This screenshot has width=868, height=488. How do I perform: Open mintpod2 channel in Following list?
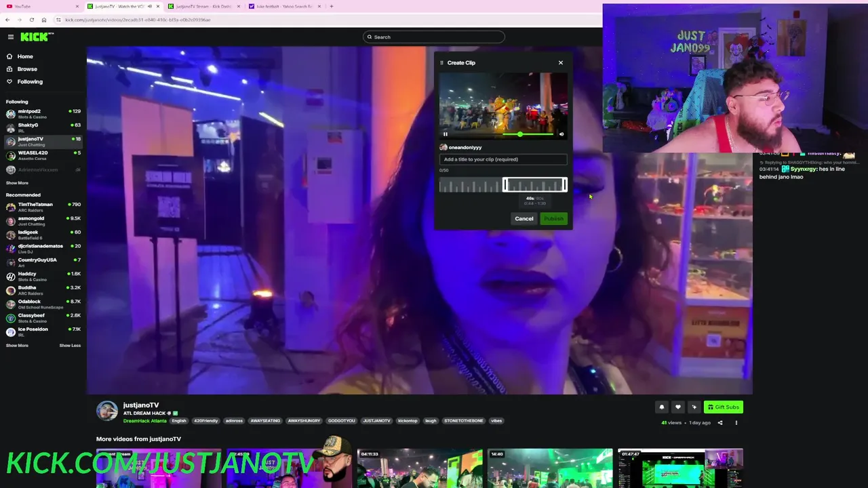coord(43,114)
